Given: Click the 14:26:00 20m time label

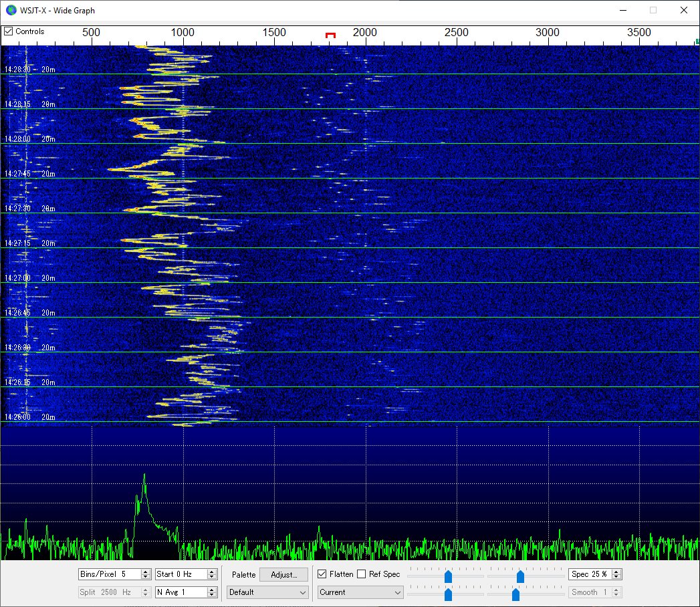Looking at the screenshot, I should (30, 417).
